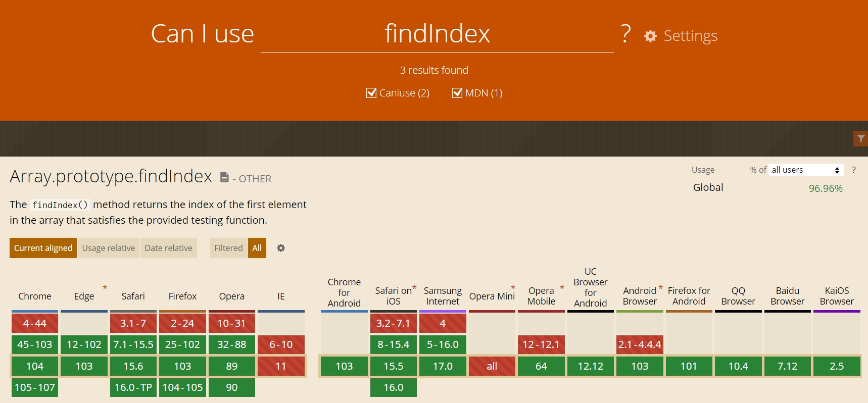
Task: Click the findIndex search field
Action: pyautogui.click(x=438, y=34)
